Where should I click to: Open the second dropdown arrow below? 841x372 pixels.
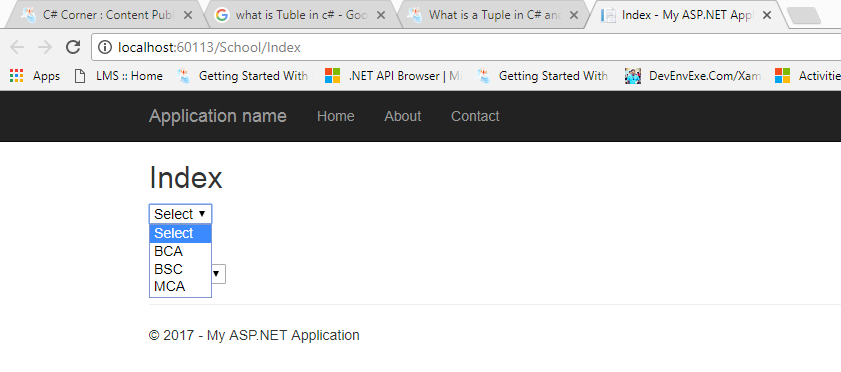(217, 274)
